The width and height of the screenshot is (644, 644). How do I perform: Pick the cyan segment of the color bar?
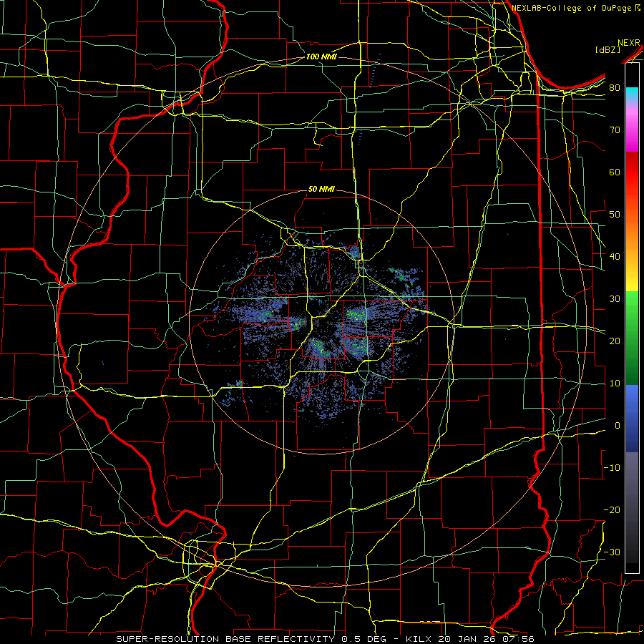point(632,94)
